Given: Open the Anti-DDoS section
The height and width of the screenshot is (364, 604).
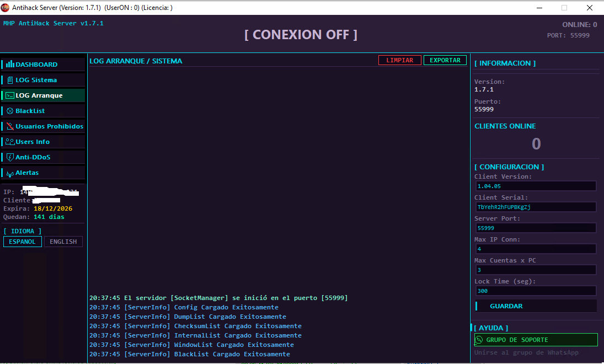Looking at the screenshot, I should pyautogui.click(x=43, y=157).
